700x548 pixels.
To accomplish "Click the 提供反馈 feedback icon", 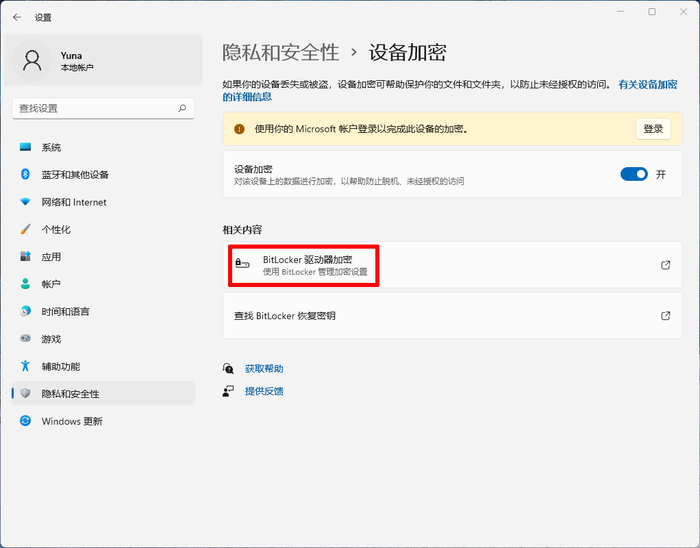I will pos(228,391).
